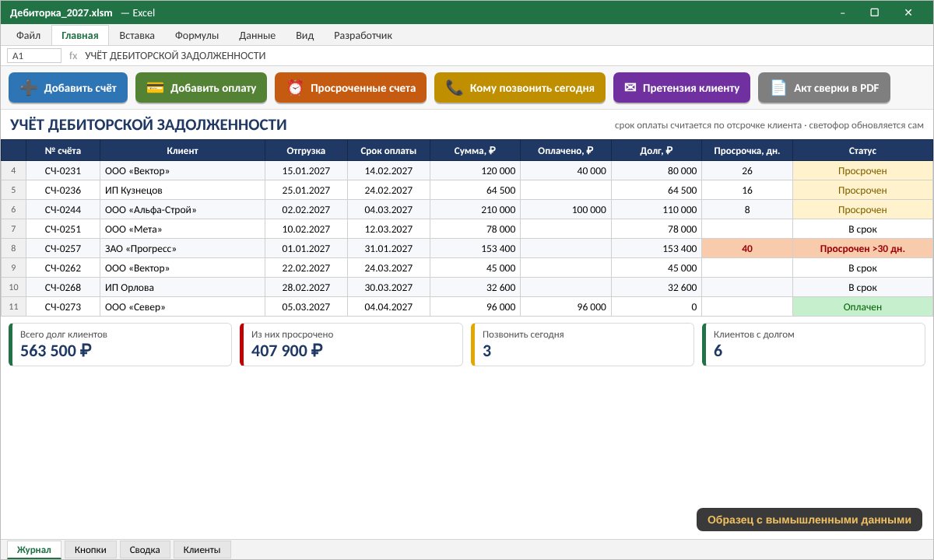Image resolution: width=934 pixels, height=560 pixels.
Task: Open the Формулы ribbon tab
Action: (x=197, y=35)
